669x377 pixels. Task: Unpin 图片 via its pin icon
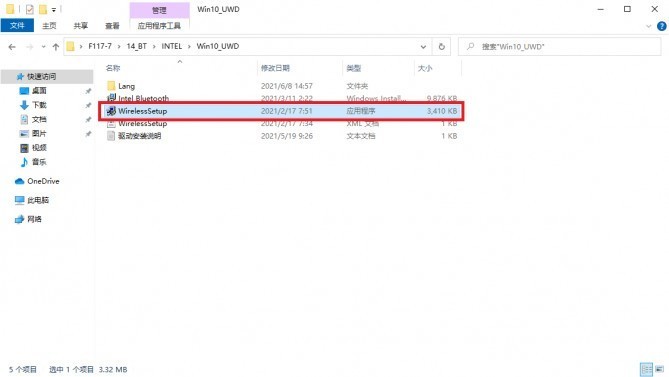point(88,134)
